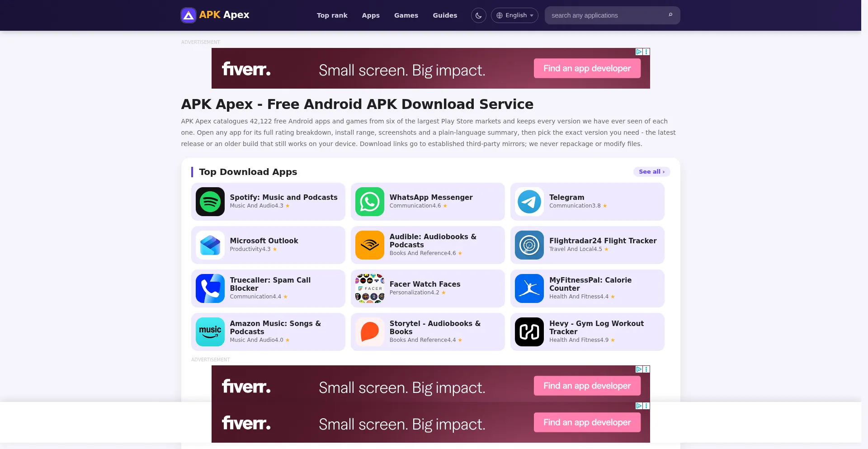Click the Facer Watch Faces thumbnail icon
The height and width of the screenshot is (449, 868).
click(x=370, y=288)
